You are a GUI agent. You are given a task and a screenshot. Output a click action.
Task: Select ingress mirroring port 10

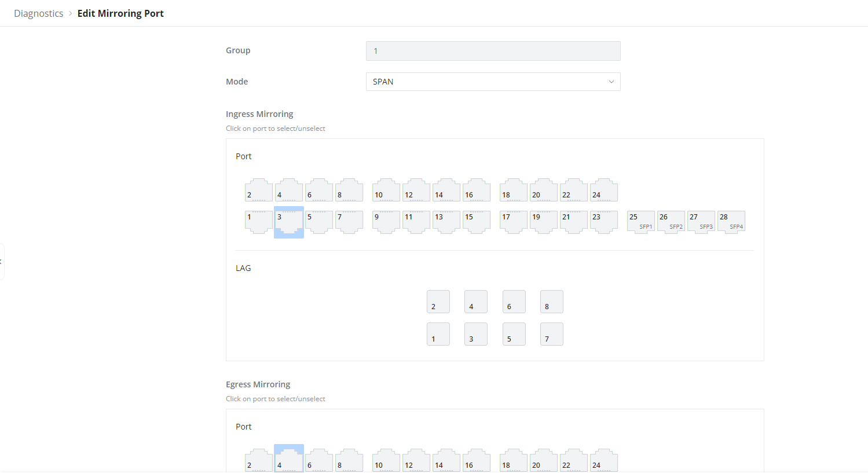pos(386,190)
